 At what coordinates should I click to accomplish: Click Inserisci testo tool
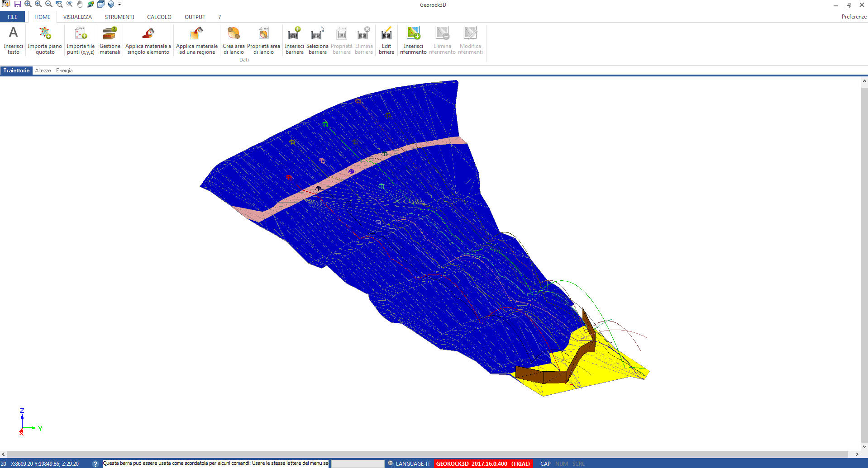coord(14,40)
